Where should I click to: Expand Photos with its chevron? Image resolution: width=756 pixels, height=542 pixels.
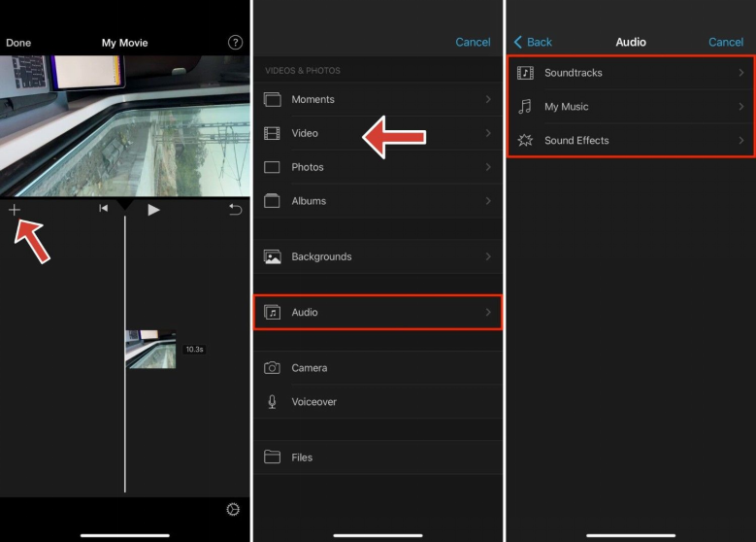click(x=488, y=167)
